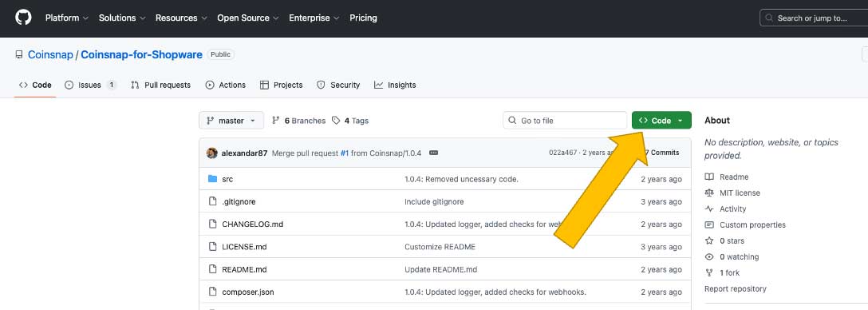Click the file icon beside LICENSE.md

click(212, 246)
